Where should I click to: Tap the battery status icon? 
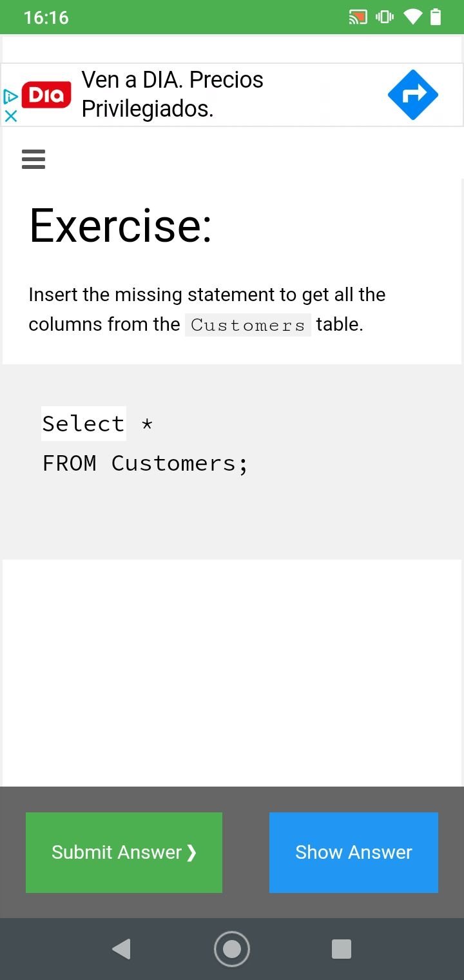pyautogui.click(x=436, y=17)
